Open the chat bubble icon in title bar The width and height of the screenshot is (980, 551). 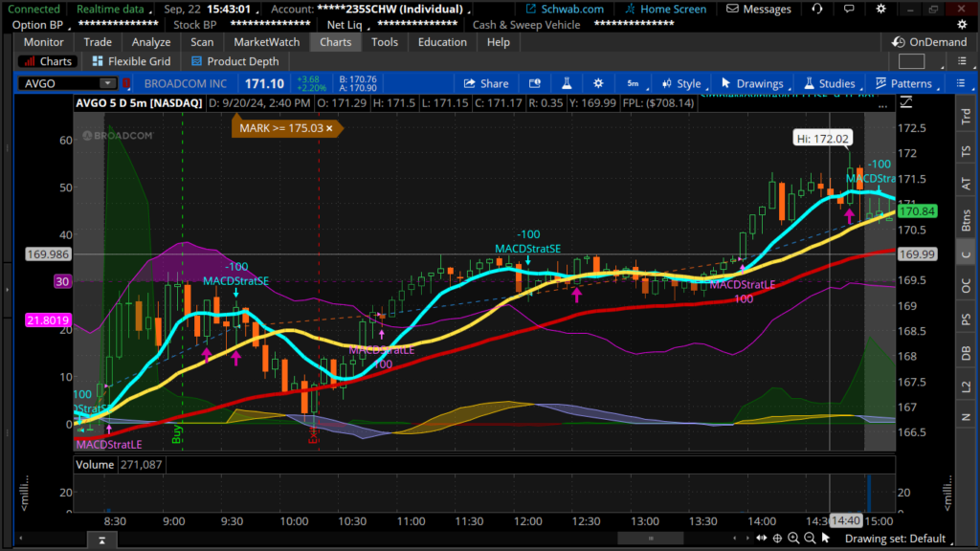849,9
